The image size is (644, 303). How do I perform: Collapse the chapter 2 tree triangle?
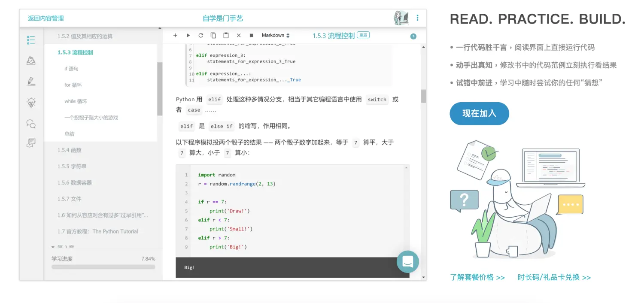pyautogui.click(x=53, y=247)
